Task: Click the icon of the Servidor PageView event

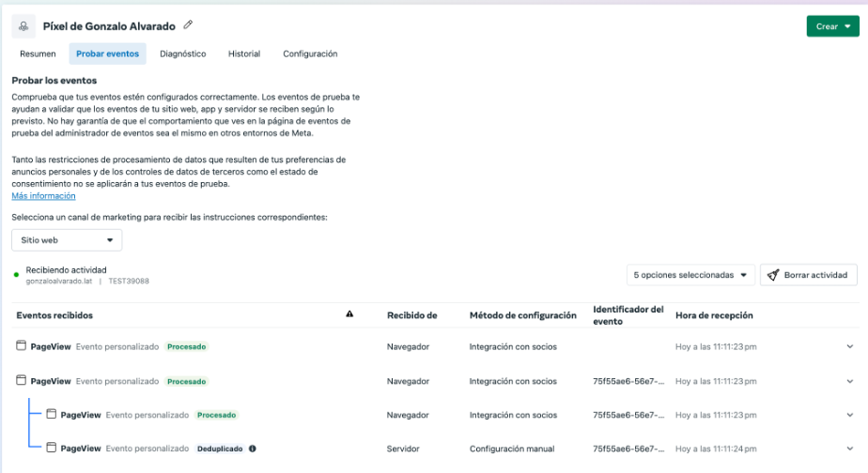Action: pyautogui.click(x=52, y=449)
